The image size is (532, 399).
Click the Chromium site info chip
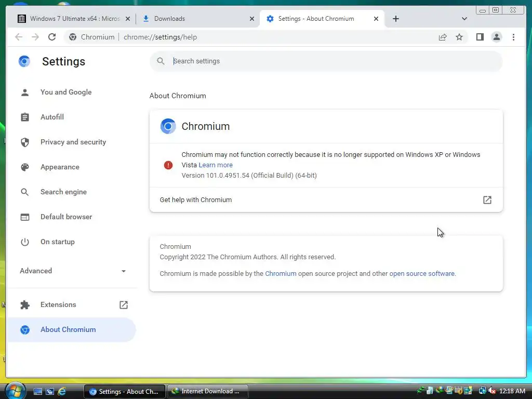92,37
